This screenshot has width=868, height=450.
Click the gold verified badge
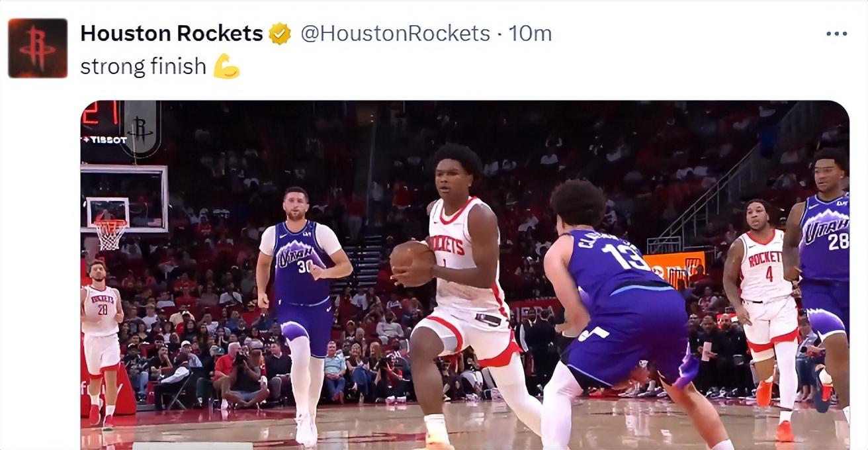coord(280,34)
